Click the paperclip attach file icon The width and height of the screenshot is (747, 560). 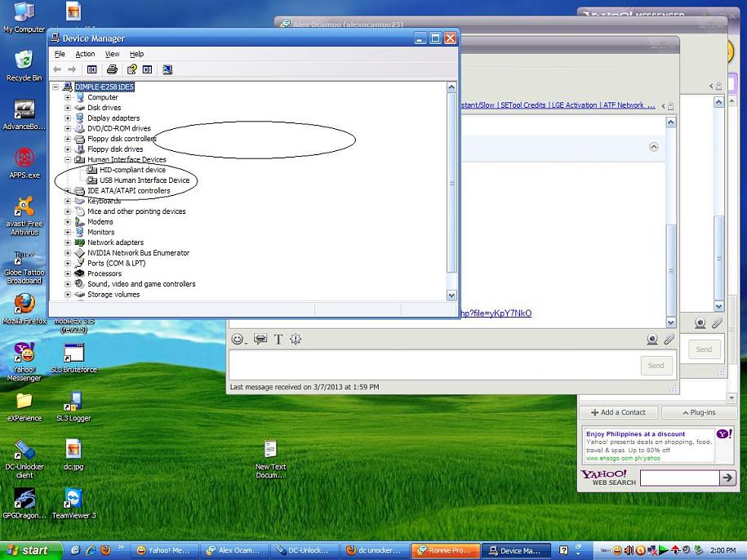(x=669, y=339)
